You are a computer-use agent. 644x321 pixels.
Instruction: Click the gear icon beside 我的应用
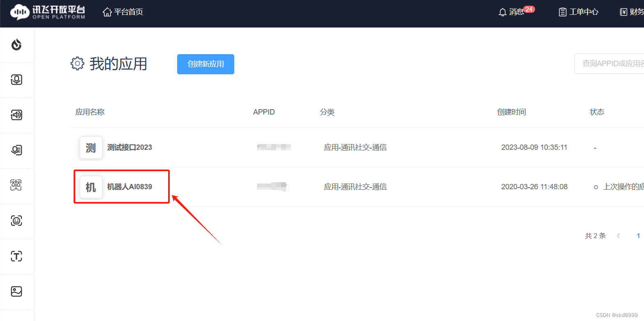pyautogui.click(x=77, y=64)
